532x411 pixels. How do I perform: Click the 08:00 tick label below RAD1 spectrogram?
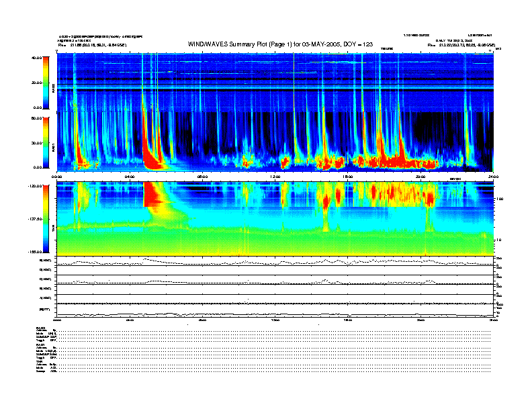tap(202, 177)
